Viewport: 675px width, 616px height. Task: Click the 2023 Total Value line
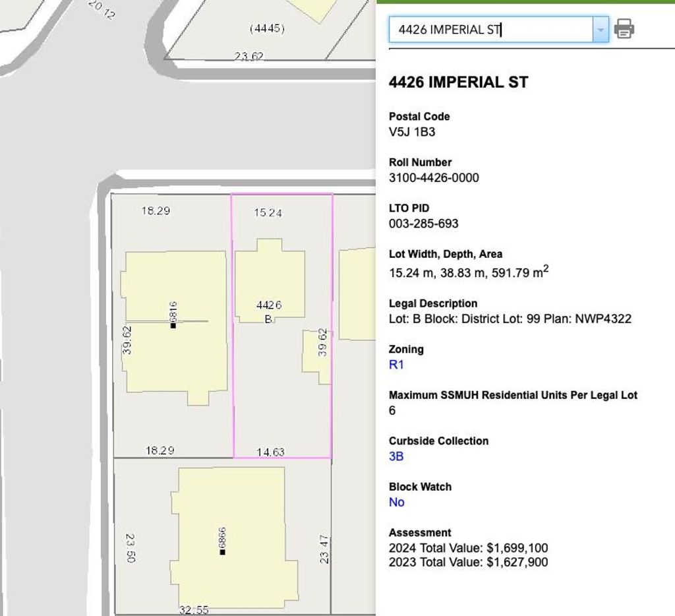coord(469,562)
